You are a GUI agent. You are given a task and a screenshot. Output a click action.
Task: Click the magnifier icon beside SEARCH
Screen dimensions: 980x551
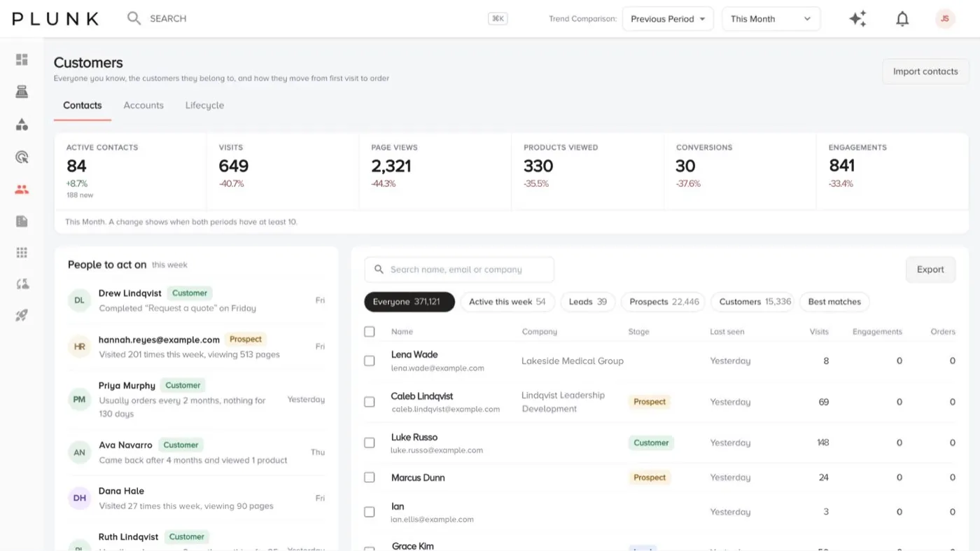[x=134, y=18]
